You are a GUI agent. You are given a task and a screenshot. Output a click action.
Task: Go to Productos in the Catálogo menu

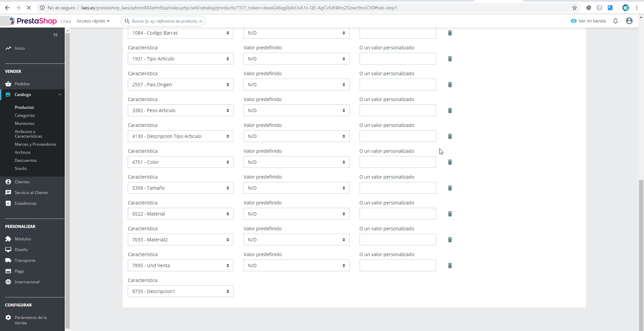24,107
